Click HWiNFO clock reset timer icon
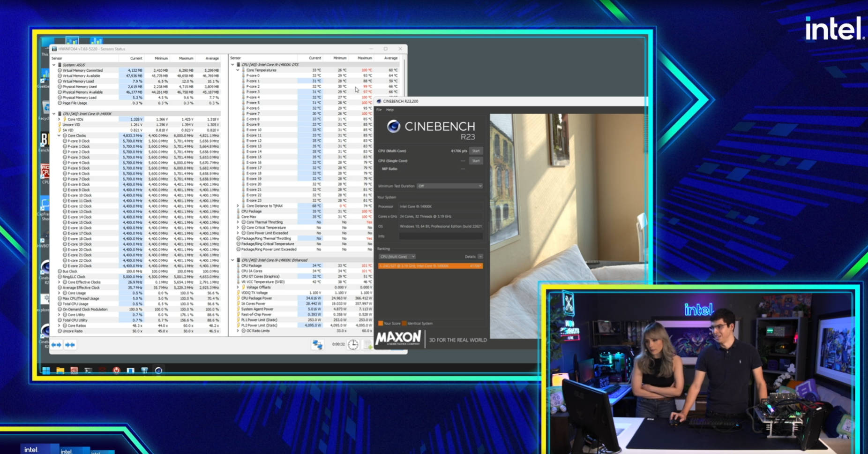868x454 pixels. pyautogui.click(x=353, y=345)
